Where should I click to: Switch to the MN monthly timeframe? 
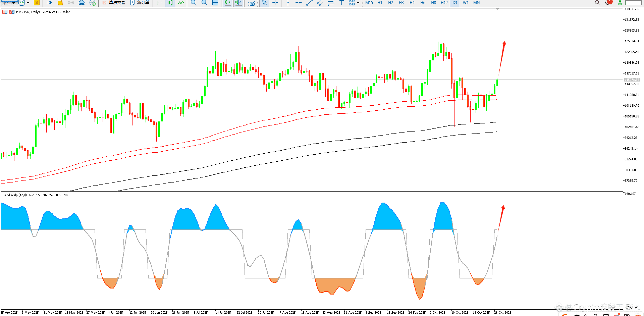476,3
